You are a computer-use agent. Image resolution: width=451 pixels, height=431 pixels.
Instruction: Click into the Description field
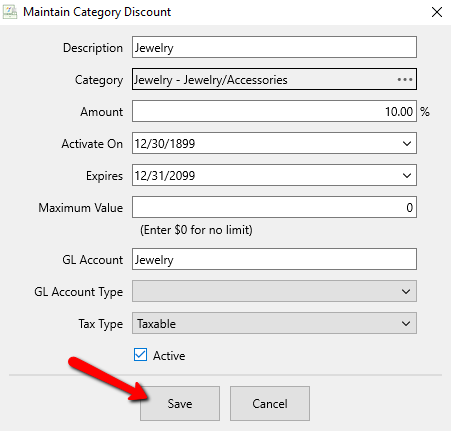tap(274, 47)
